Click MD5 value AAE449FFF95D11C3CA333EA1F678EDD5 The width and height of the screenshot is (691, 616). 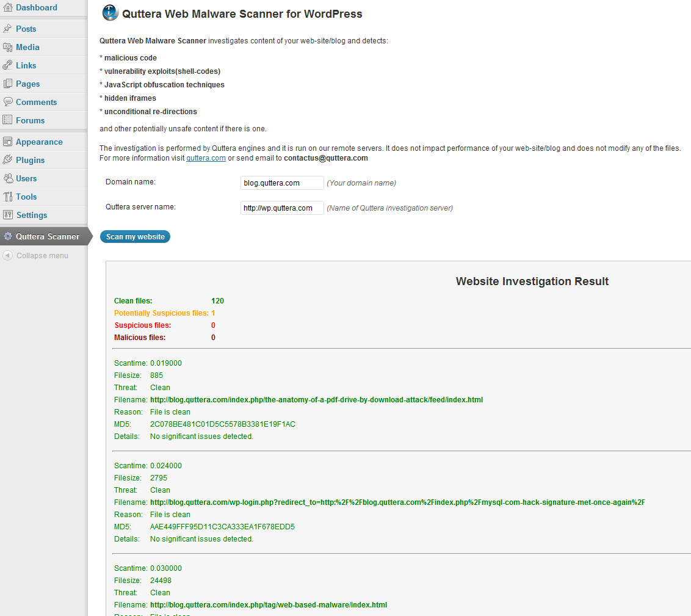pyautogui.click(x=223, y=527)
